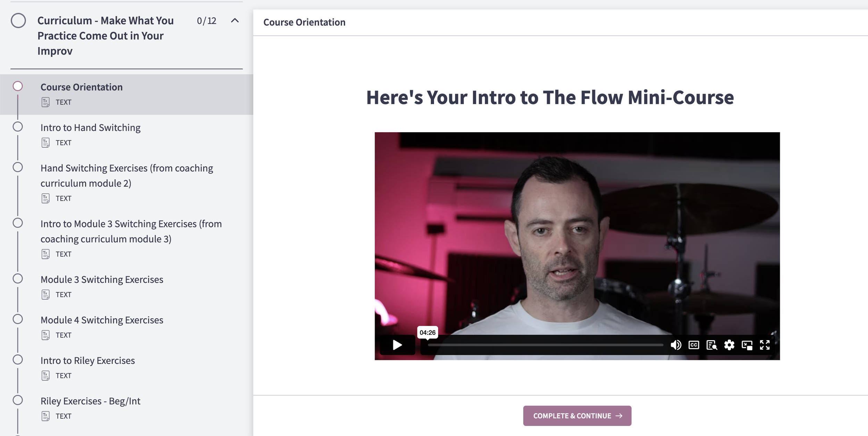Viewport: 868px width, 436px height.
Task: Click text icon under Intro to Hand Switching
Action: [45, 143]
